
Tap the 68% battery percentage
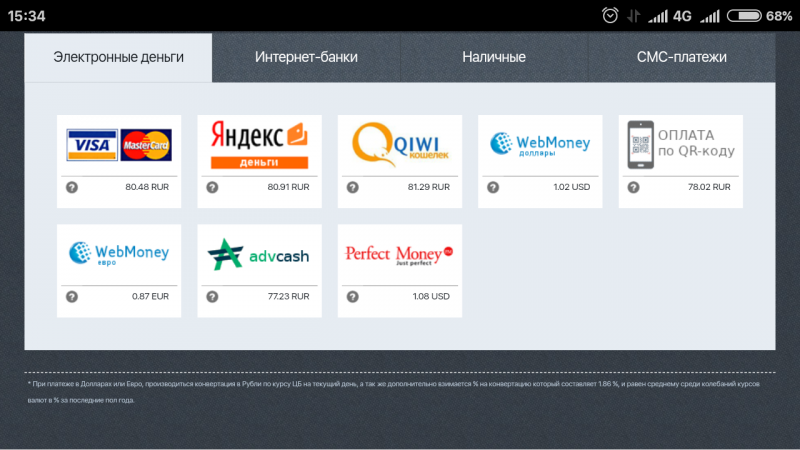pyautogui.click(x=779, y=16)
